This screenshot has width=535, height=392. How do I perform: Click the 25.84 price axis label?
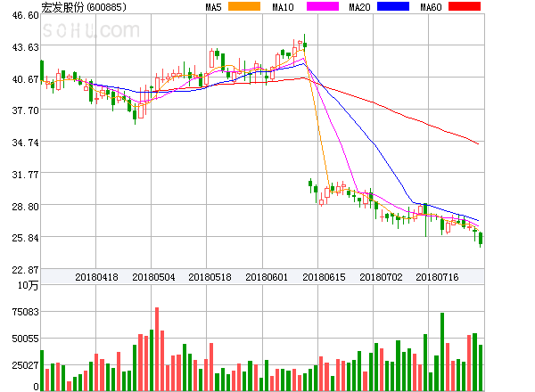(x=25, y=238)
